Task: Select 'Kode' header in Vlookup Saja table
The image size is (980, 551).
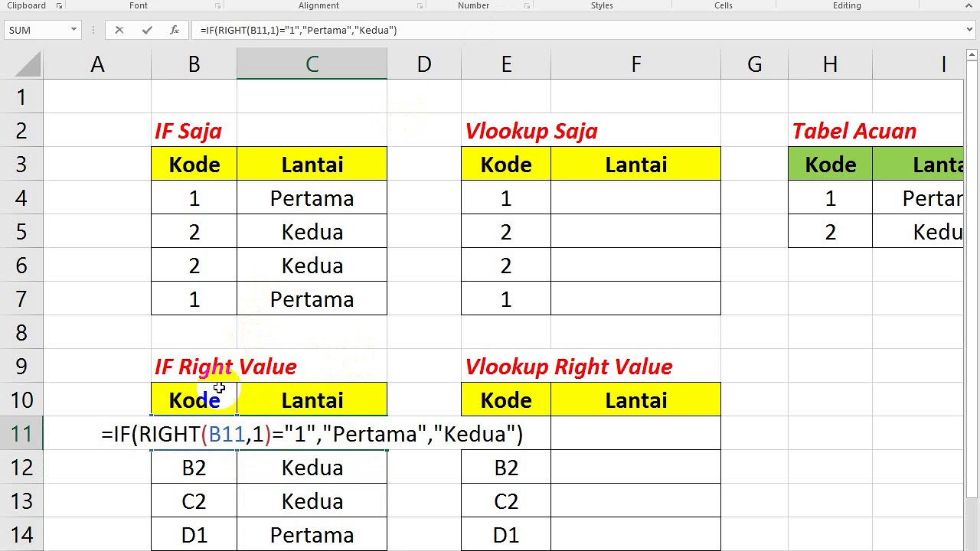Action: point(506,165)
